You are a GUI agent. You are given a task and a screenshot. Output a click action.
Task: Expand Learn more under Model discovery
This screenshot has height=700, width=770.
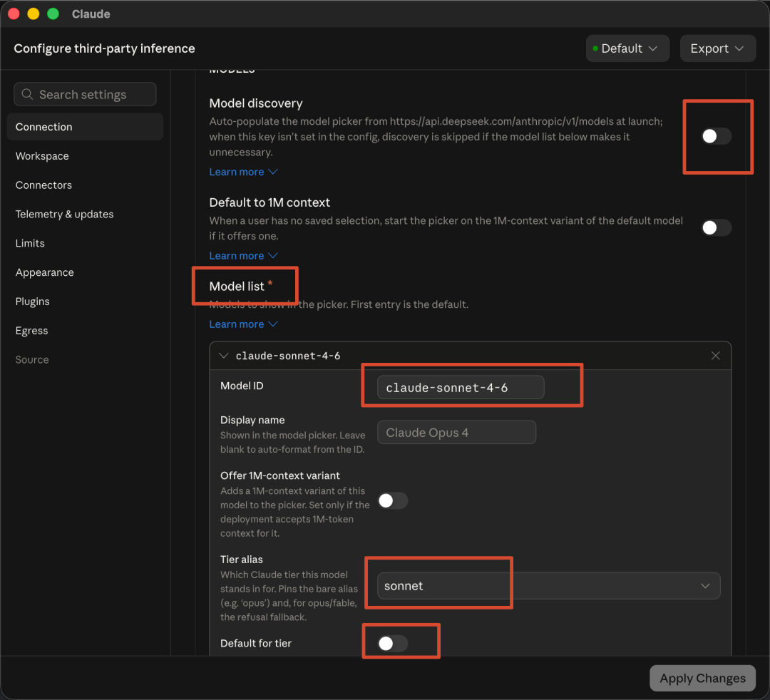click(x=243, y=172)
